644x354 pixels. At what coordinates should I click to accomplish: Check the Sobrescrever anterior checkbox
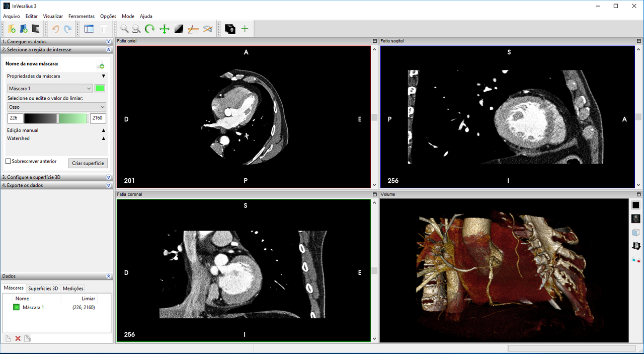point(8,162)
